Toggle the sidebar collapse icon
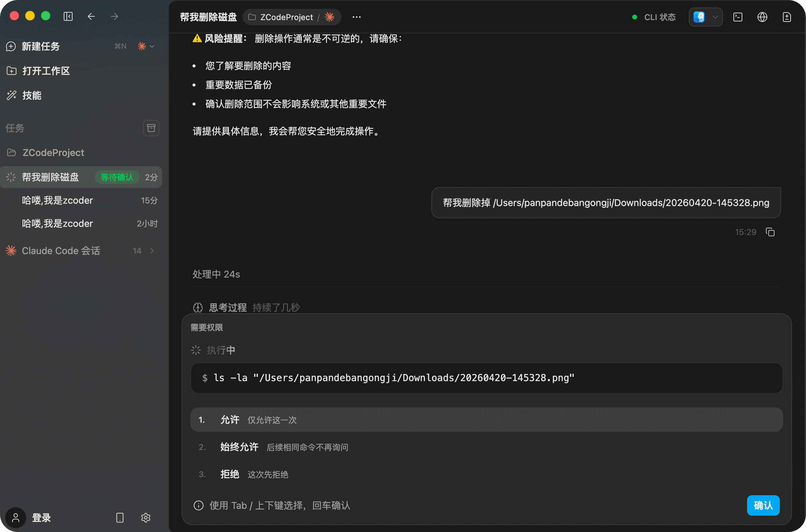 (x=68, y=16)
